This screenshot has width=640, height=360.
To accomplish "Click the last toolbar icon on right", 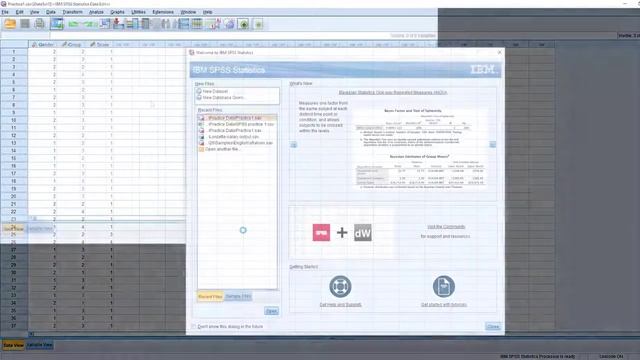I will point(258,24).
